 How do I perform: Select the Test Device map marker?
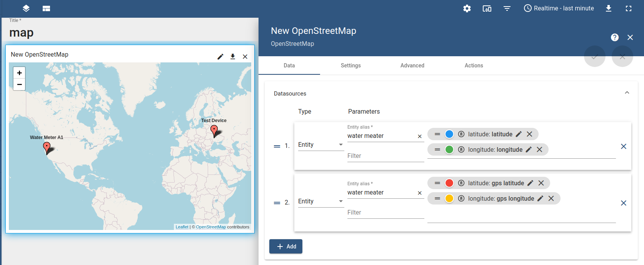click(x=214, y=131)
